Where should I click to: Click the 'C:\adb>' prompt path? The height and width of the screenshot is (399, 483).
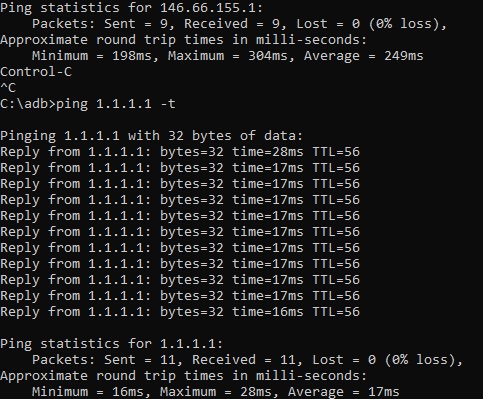[x=28, y=104]
